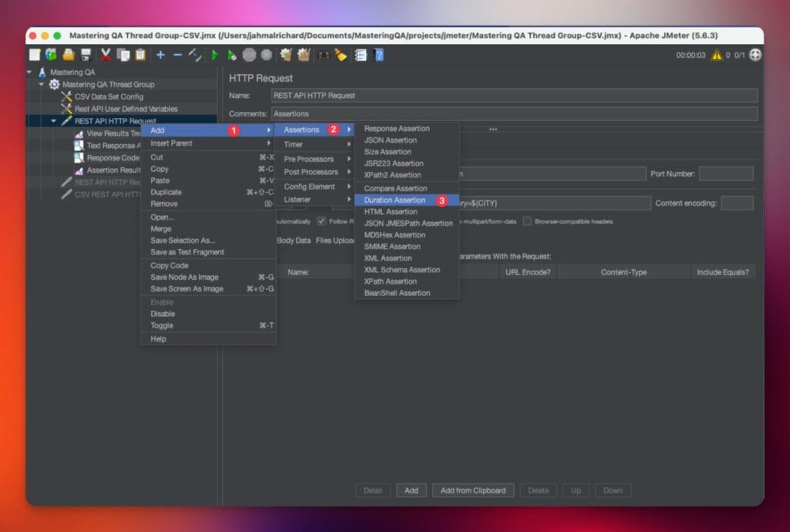Open Config Element submenu
The height and width of the screenshot is (532, 790).
315,187
